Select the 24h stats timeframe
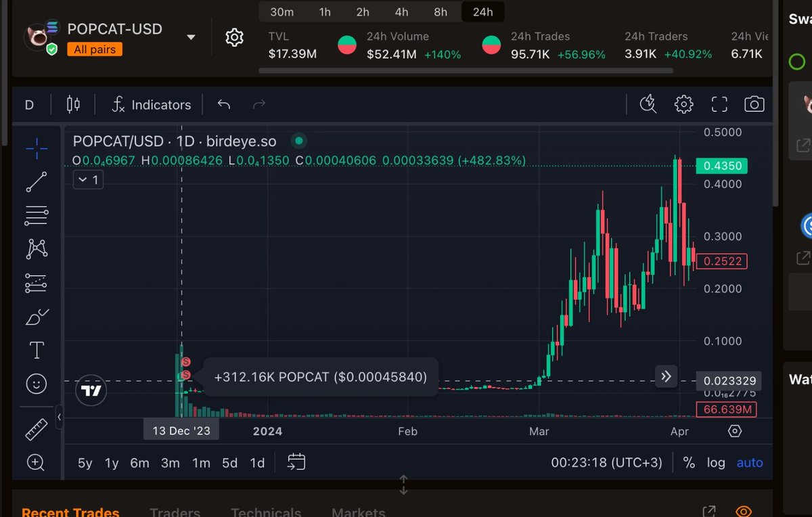 483,12
